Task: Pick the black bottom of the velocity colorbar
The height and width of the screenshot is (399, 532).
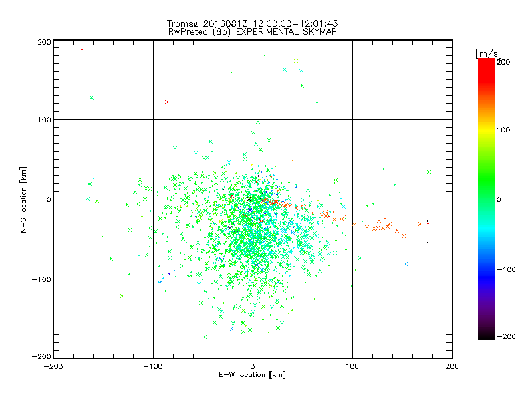Action: (x=487, y=334)
